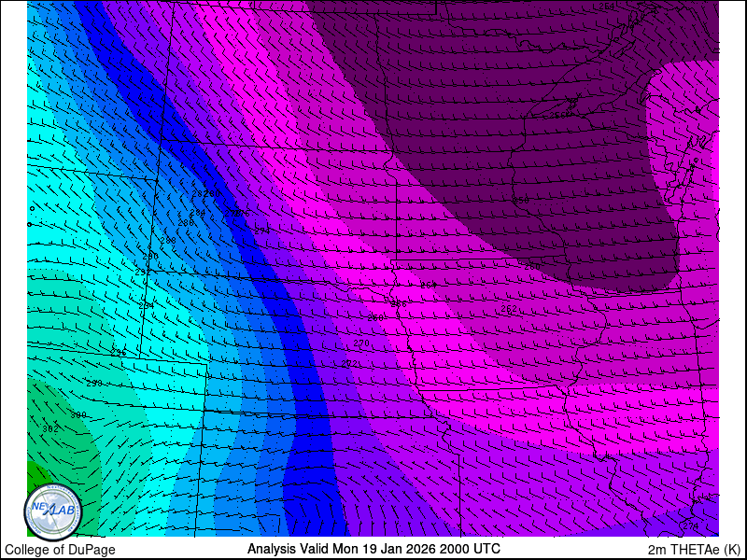This screenshot has width=747, height=560.
Task: Click the 300 contour label
Action: [78, 414]
